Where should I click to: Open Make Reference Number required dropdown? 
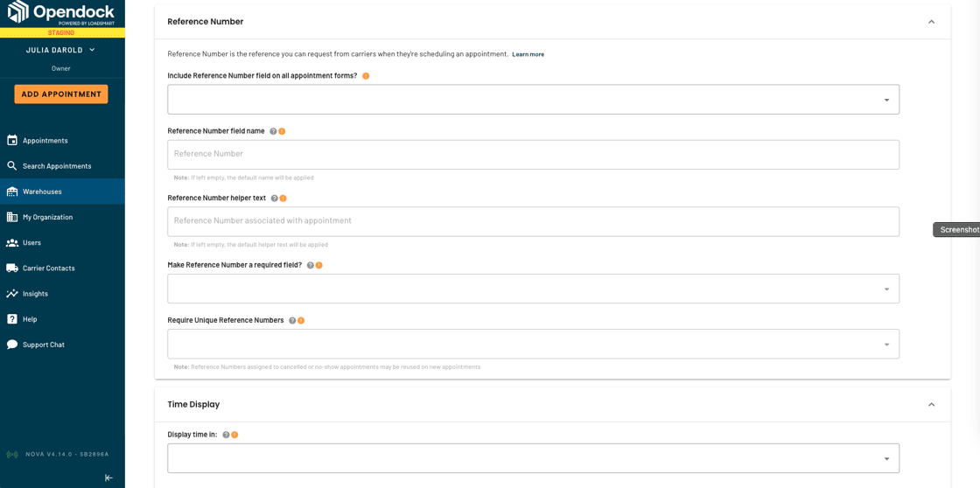[533, 289]
